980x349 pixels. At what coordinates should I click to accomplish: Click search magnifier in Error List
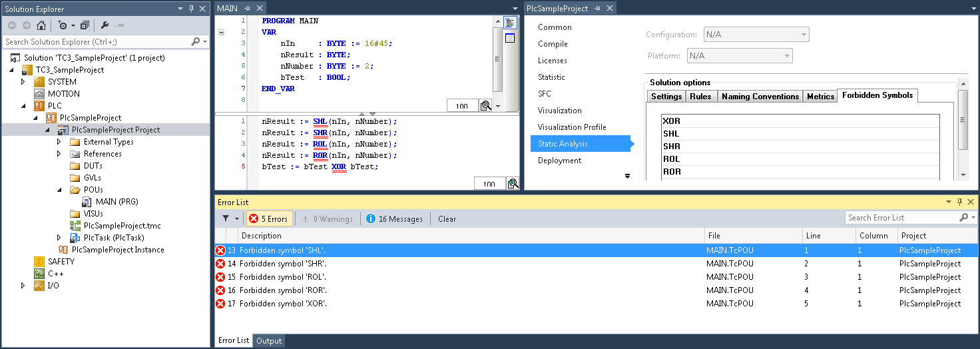click(963, 218)
